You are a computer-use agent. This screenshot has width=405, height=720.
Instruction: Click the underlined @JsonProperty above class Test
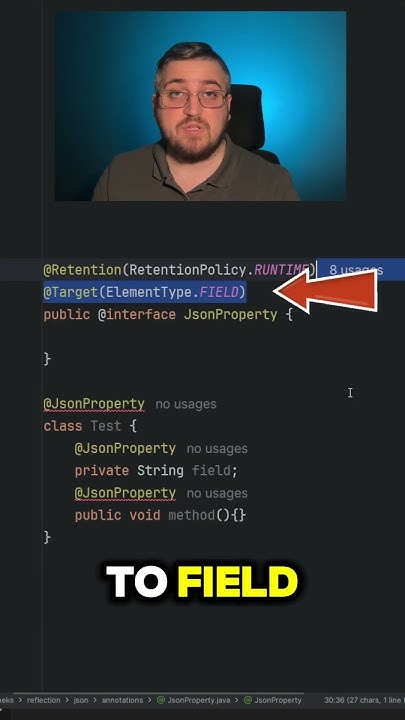point(94,404)
